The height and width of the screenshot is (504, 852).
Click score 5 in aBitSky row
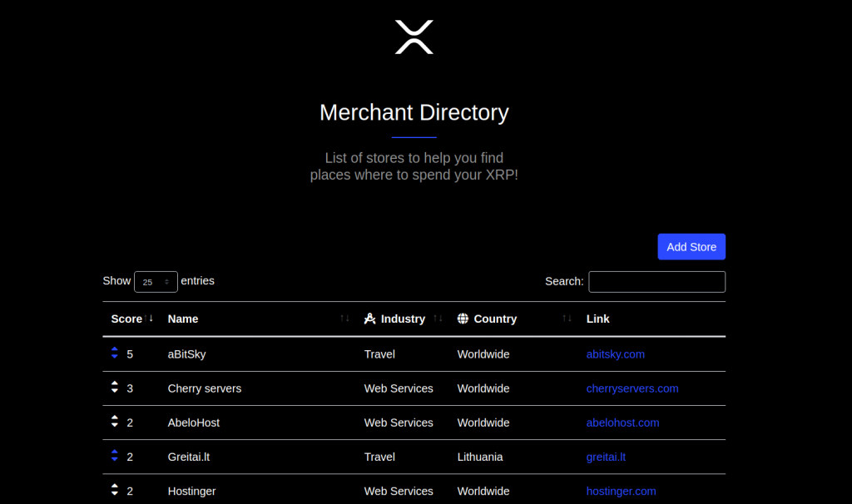(130, 354)
